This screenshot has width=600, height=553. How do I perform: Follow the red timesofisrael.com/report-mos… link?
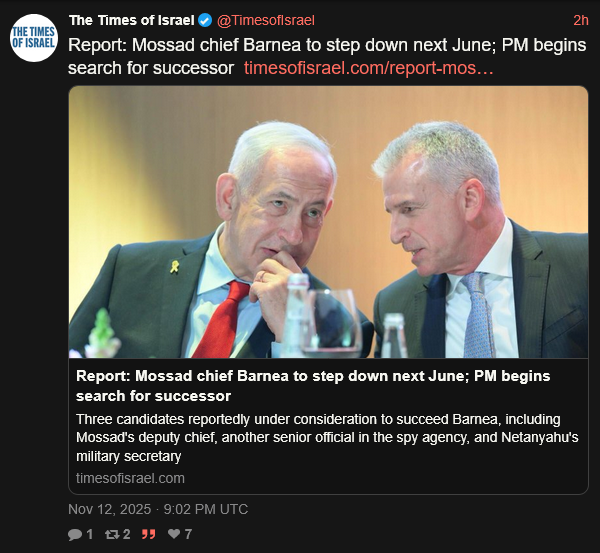coord(368,68)
